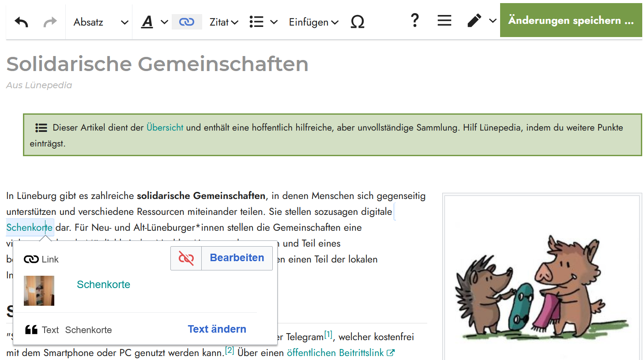
Task: Open the Übersicht link in notice box
Action: pos(165,127)
